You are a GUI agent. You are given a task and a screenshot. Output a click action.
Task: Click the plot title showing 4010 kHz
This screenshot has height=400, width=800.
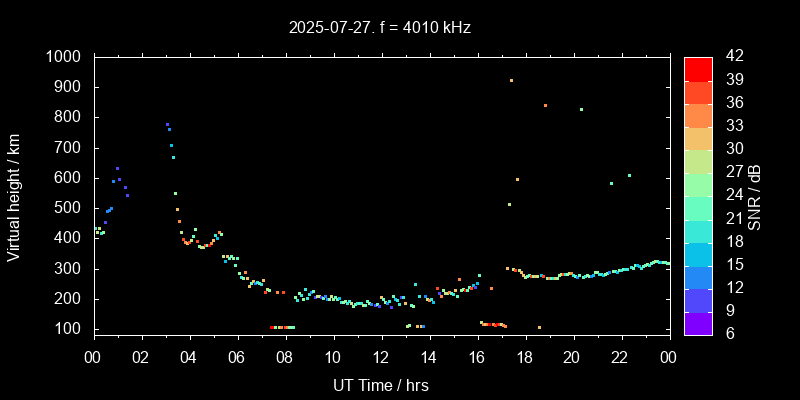tap(380, 28)
